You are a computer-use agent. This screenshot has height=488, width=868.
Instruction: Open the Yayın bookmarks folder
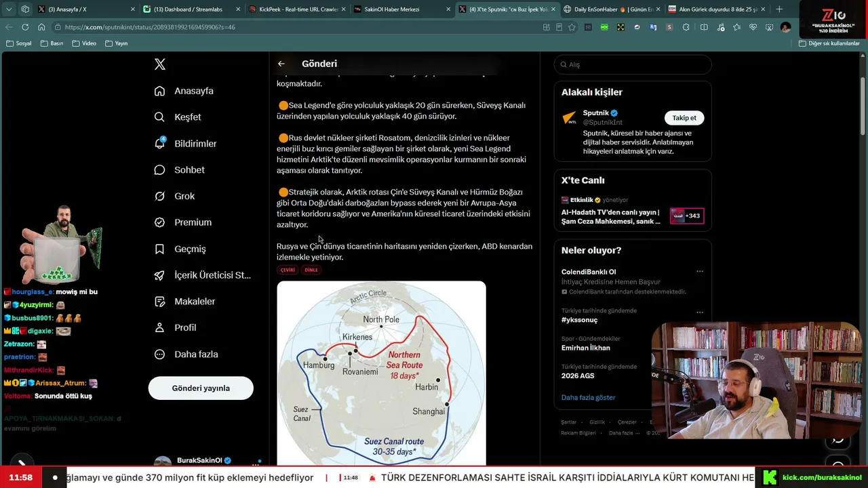[117, 43]
